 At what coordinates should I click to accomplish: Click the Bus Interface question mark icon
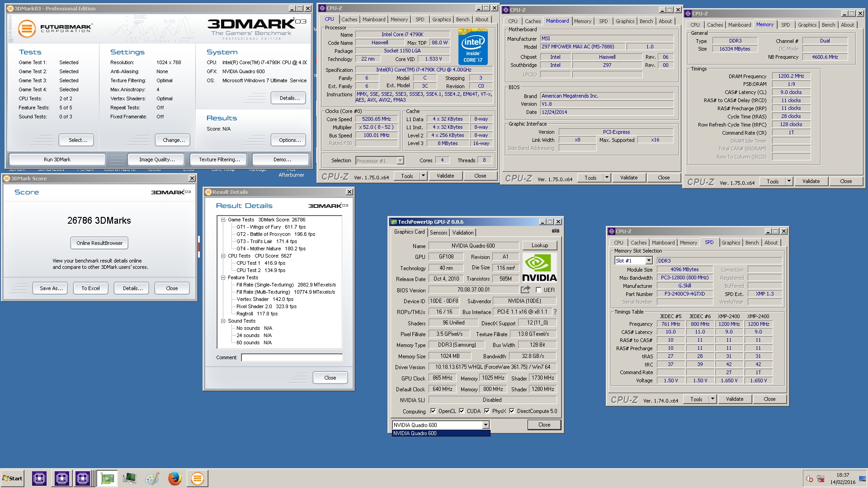tap(555, 312)
